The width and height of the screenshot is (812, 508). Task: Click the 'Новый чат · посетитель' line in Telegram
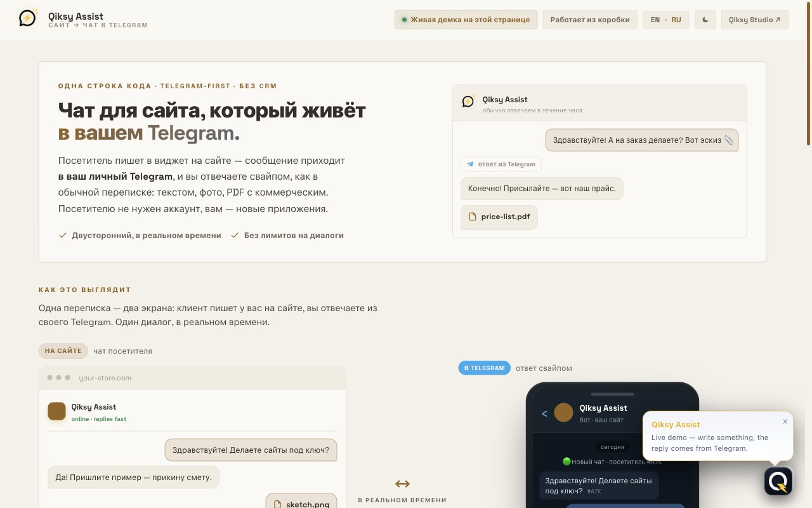point(612,462)
